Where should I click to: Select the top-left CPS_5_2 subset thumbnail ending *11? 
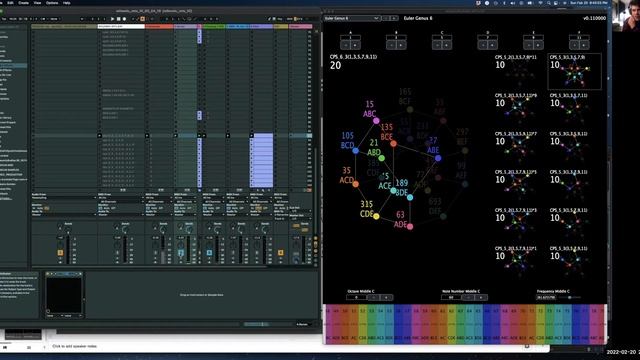point(519,71)
